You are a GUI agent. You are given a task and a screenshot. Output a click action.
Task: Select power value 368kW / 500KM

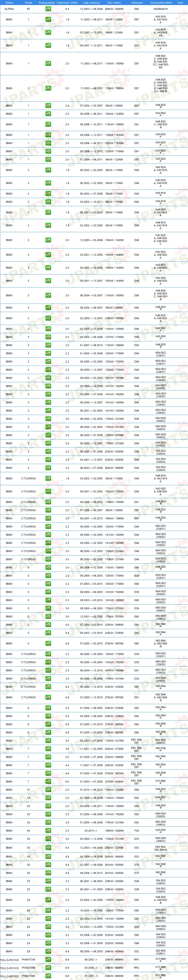[x=114, y=9]
